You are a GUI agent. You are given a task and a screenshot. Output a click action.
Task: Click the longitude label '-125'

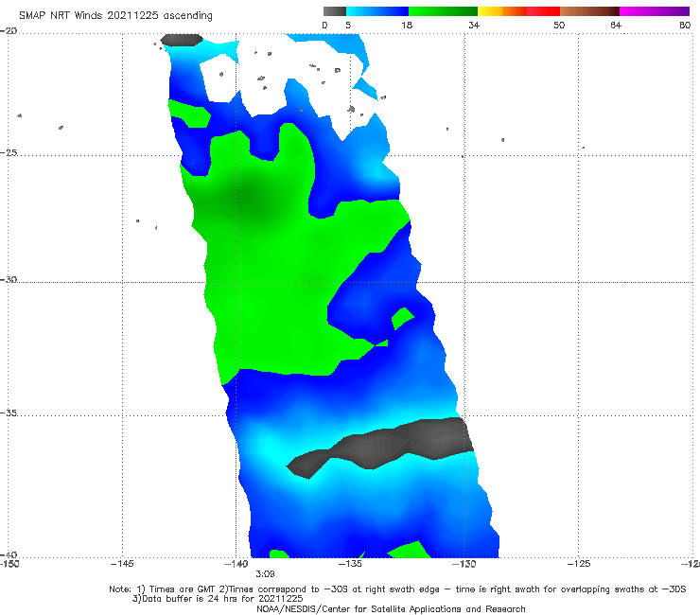[x=579, y=564]
